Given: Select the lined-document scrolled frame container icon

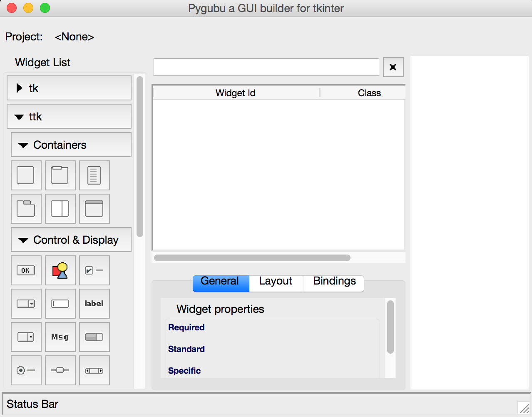Looking at the screenshot, I should (94, 175).
